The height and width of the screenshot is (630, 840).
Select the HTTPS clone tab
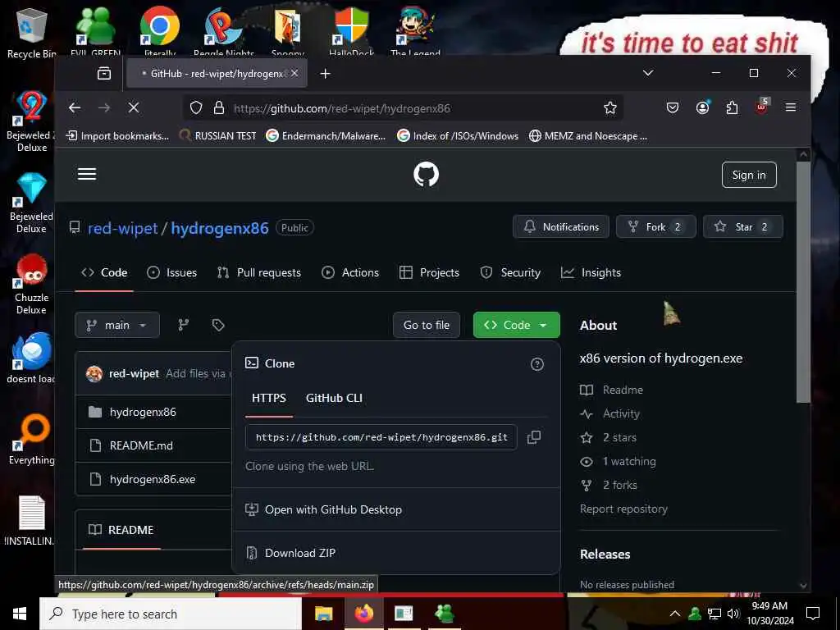pos(269,398)
